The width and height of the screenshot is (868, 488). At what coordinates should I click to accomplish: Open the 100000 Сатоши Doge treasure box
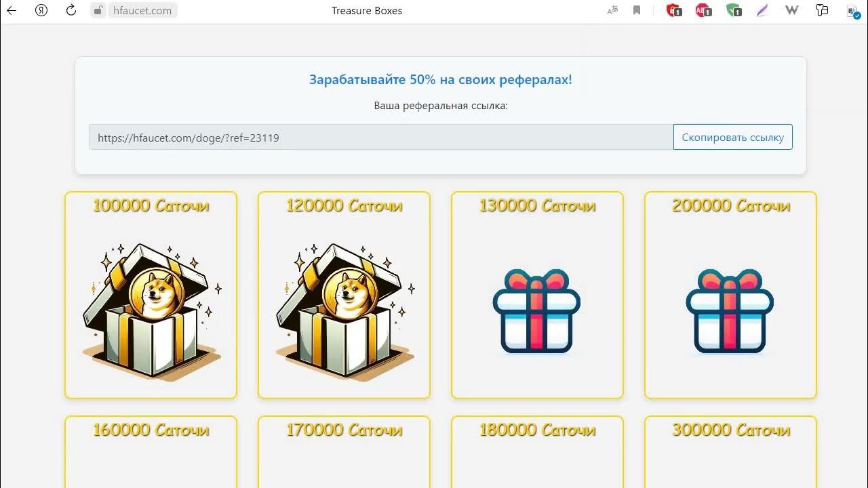151,295
